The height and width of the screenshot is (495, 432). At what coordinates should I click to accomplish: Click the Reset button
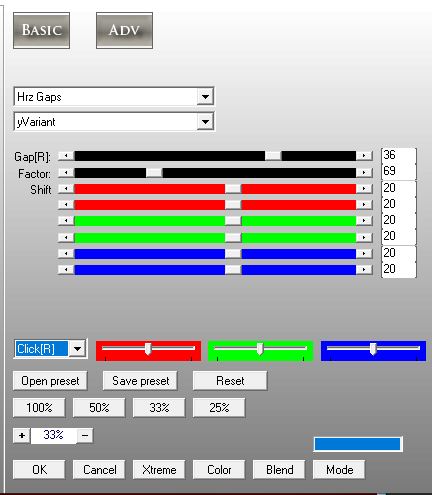(x=230, y=381)
